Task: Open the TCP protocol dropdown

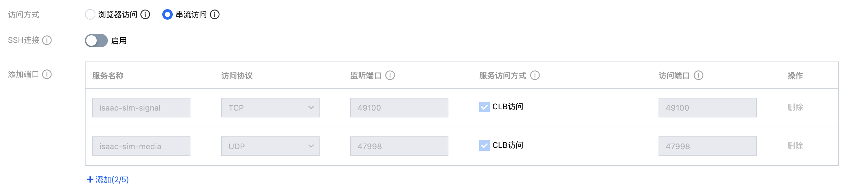Action: 270,108
